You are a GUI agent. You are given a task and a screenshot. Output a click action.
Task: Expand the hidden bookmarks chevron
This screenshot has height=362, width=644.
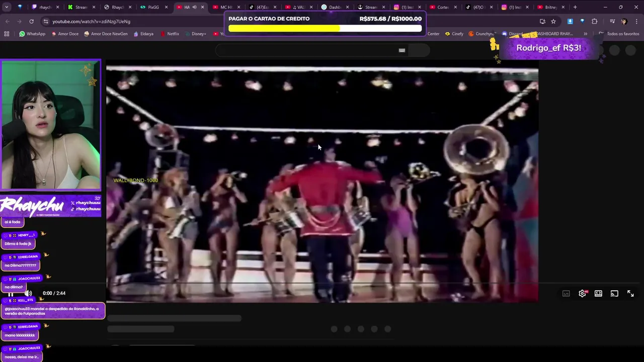tap(585, 34)
